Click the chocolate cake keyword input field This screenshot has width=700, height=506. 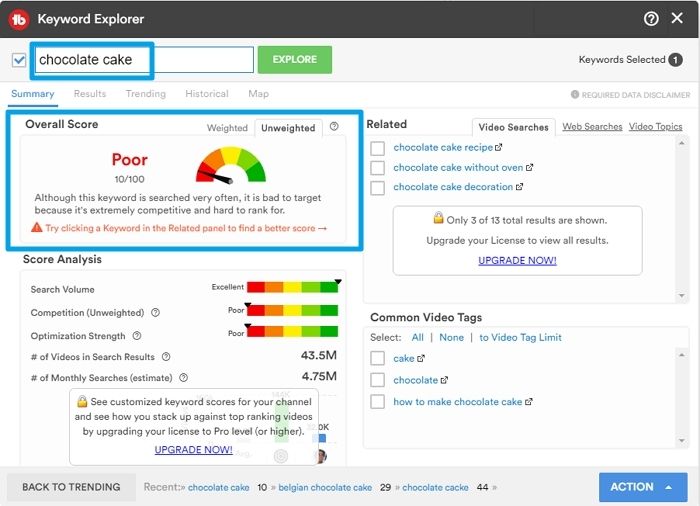144,59
